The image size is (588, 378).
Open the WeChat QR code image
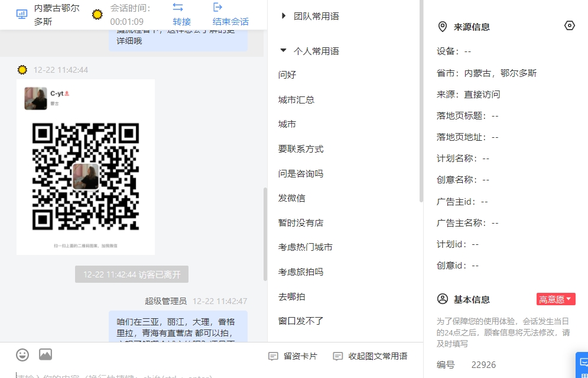coord(86,167)
